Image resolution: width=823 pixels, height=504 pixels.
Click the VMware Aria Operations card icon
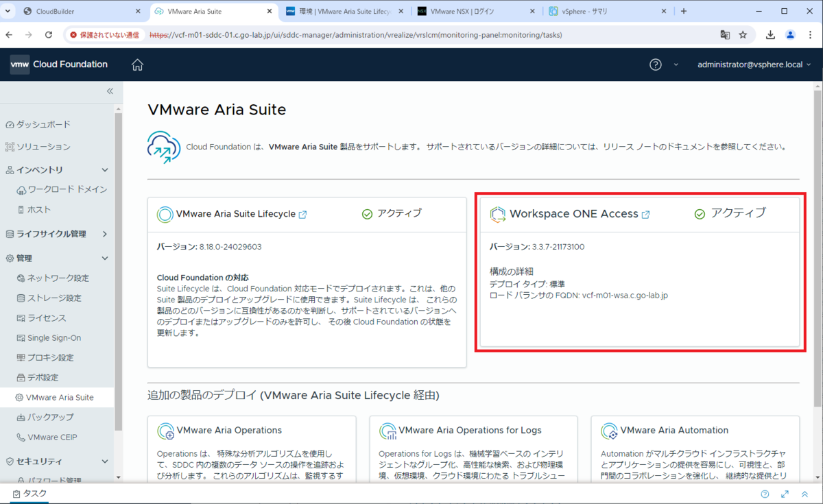click(166, 431)
